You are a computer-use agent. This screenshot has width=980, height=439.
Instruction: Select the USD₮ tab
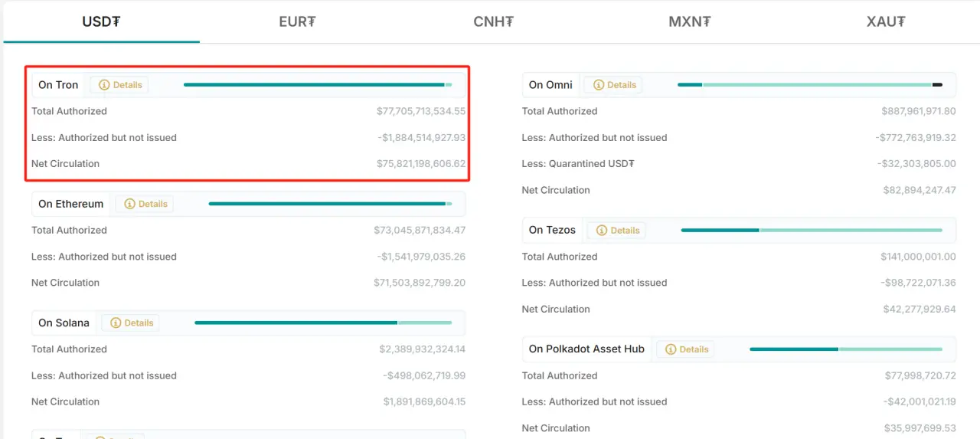[x=101, y=21]
